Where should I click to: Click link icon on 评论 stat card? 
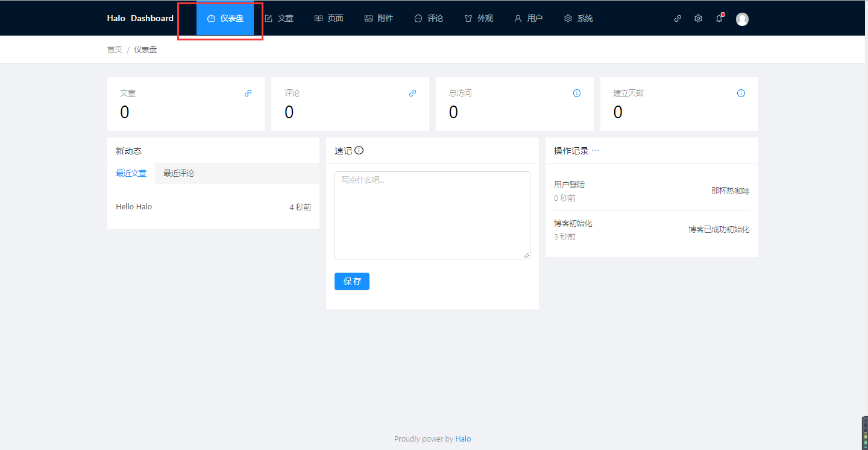(413, 93)
